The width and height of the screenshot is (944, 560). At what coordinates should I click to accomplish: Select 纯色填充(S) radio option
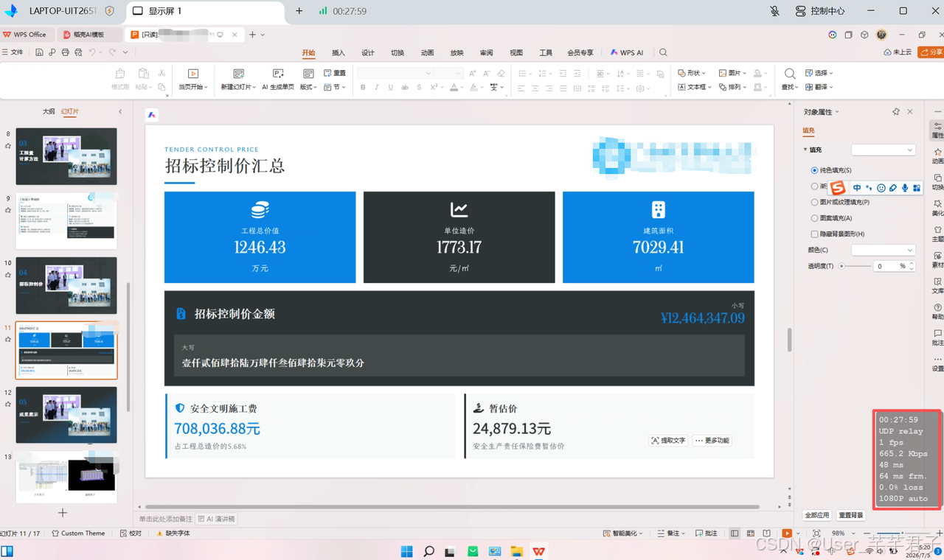pyautogui.click(x=815, y=170)
